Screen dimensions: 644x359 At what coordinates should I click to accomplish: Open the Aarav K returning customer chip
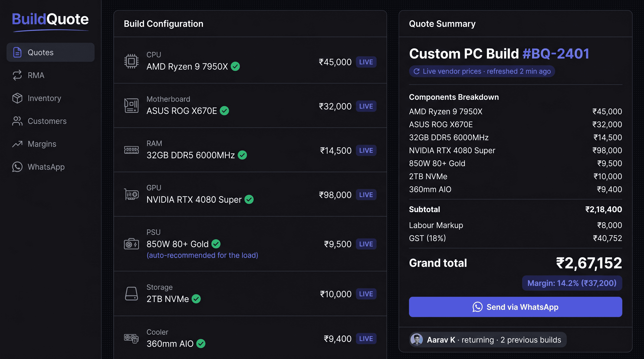click(488, 340)
